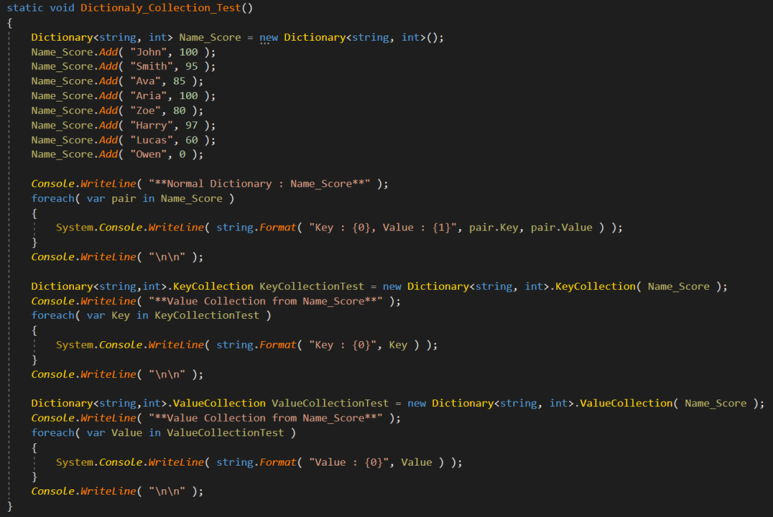Click the value 100 in John line

pyautogui.click(x=188, y=52)
